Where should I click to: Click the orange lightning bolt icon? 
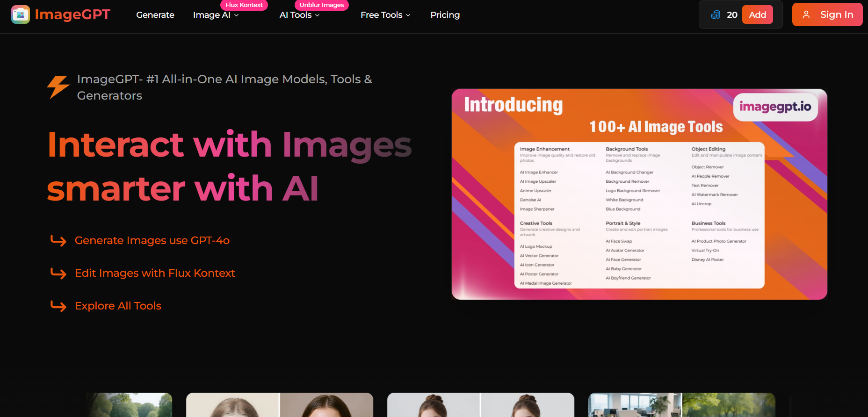[58, 87]
